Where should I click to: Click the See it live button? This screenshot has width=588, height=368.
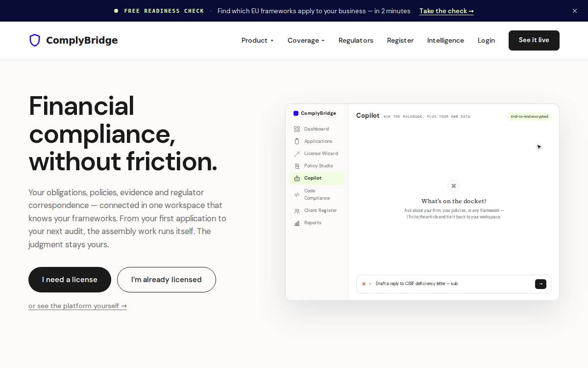tap(534, 40)
